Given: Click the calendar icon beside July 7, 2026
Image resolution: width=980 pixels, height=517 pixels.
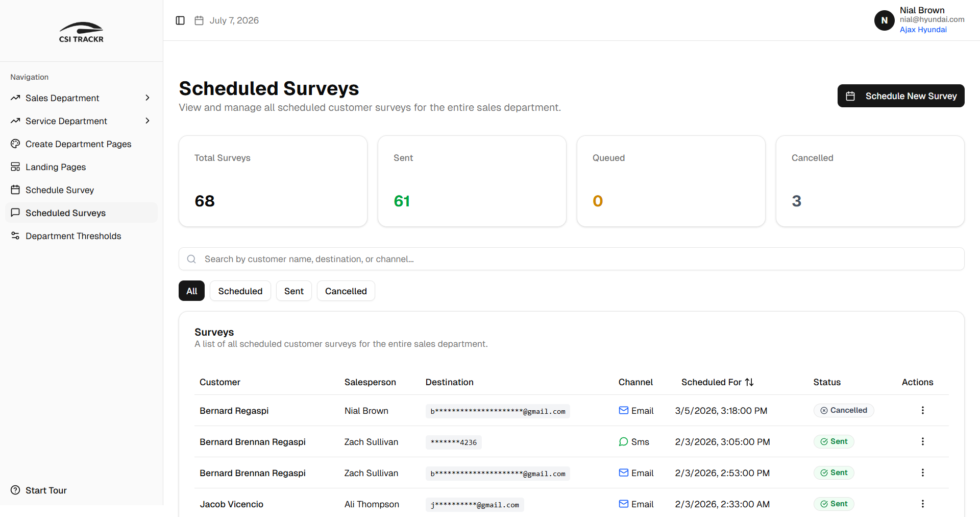Looking at the screenshot, I should click(x=199, y=20).
